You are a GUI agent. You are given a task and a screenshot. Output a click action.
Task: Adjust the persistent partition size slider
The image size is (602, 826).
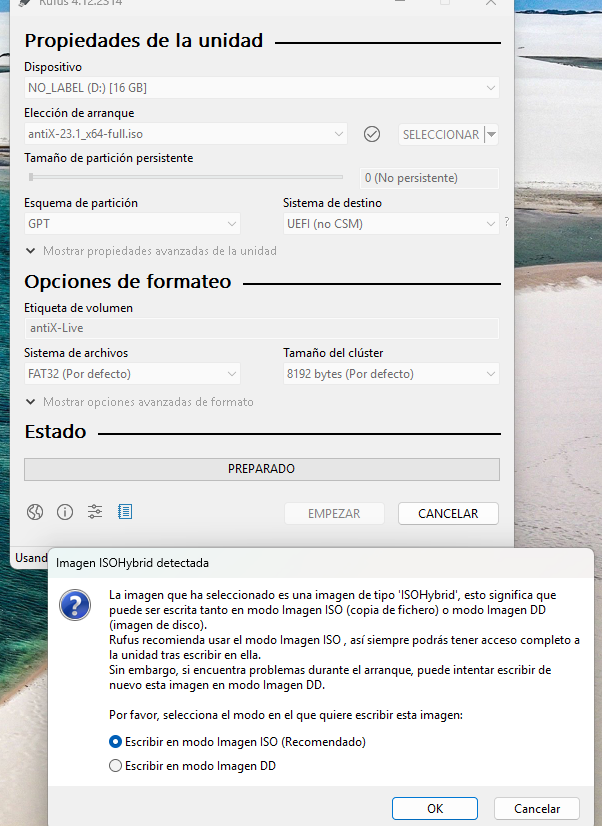click(32, 177)
